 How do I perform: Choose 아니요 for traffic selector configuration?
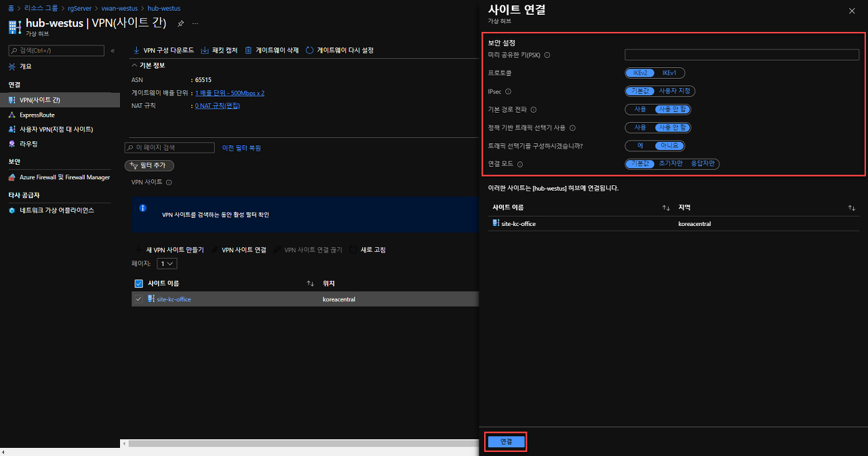(670, 146)
